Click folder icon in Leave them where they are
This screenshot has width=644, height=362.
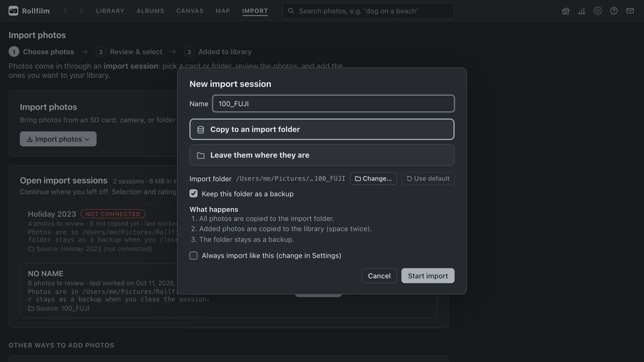tap(201, 156)
